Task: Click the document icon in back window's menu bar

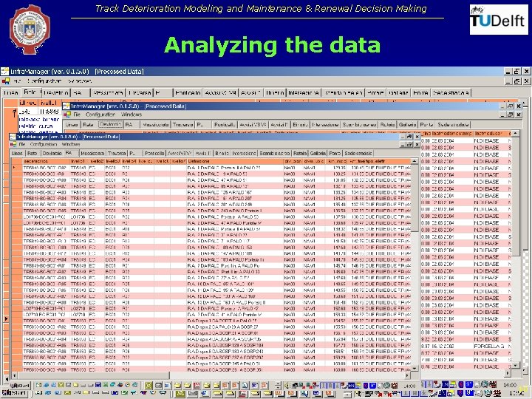Action: (6, 81)
